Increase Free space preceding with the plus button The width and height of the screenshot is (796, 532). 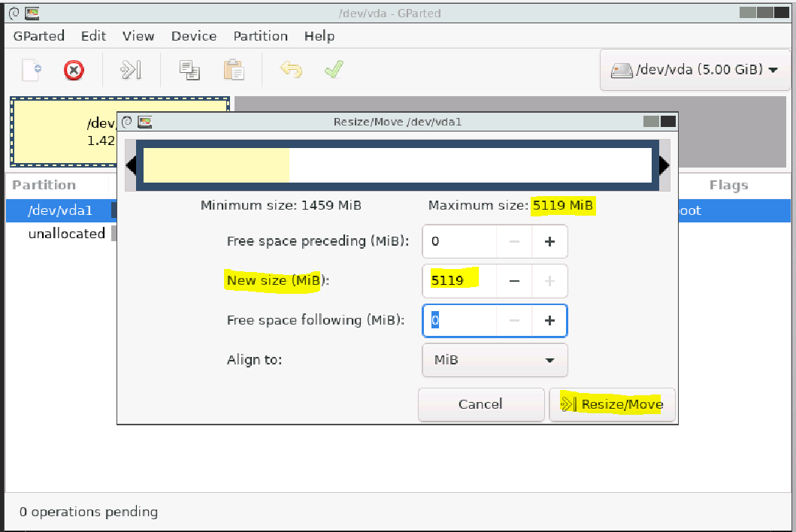point(549,241)
